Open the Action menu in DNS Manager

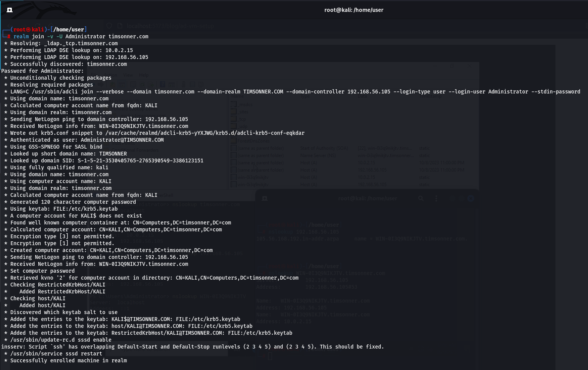(111, 75)
